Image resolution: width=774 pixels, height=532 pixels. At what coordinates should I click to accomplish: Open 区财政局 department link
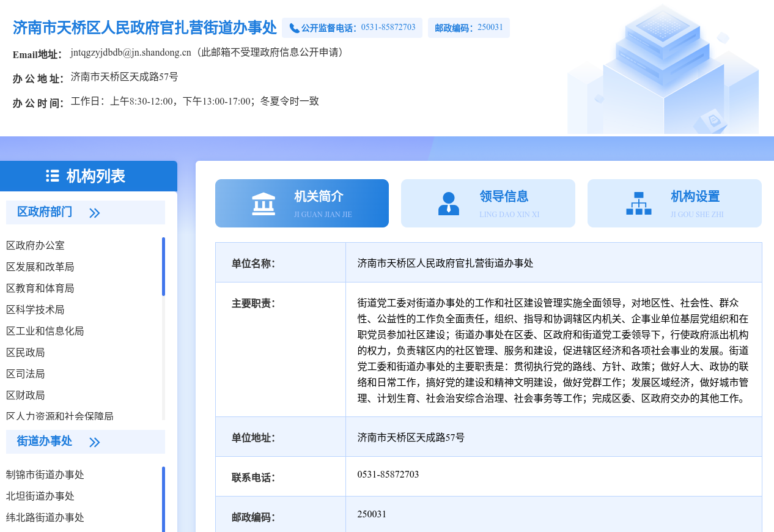coord(26,395)
